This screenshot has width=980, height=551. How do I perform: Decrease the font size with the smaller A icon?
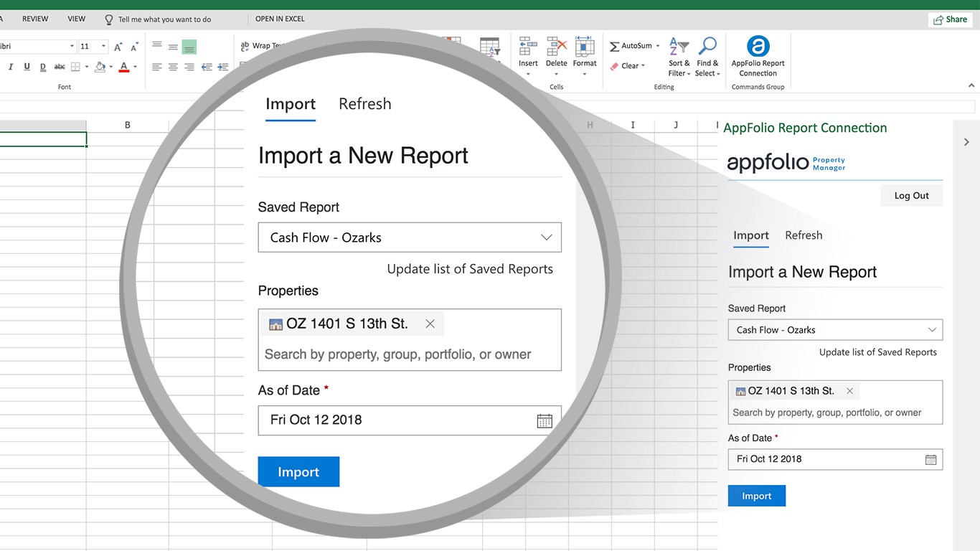(134, 47)
